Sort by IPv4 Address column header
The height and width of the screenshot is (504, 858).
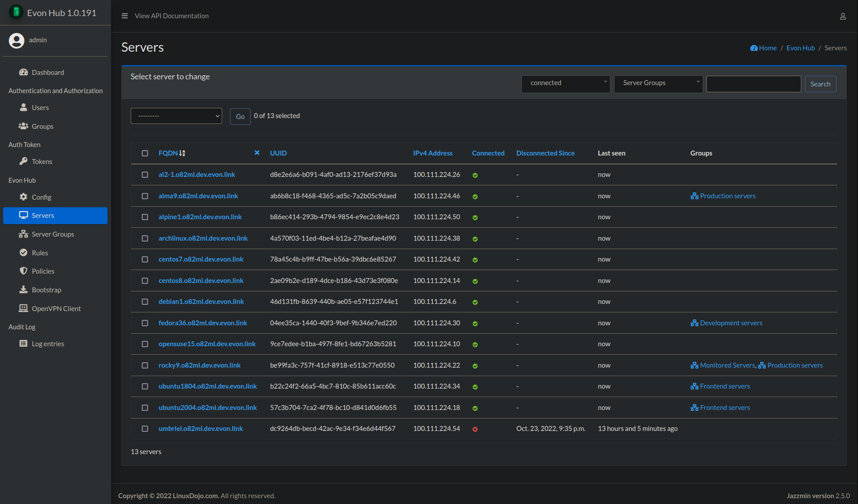coord(433,153)
